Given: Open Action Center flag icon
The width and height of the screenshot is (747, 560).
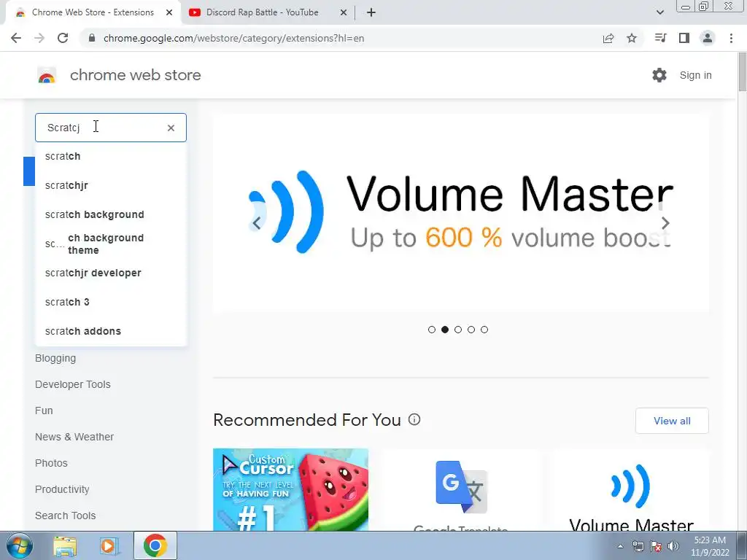Looking at the screenshot, I should (656, 546).
